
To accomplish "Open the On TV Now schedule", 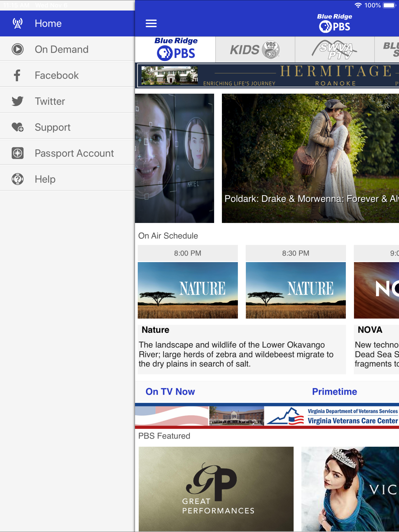I will pyautogui.click(x=170, y=392).
